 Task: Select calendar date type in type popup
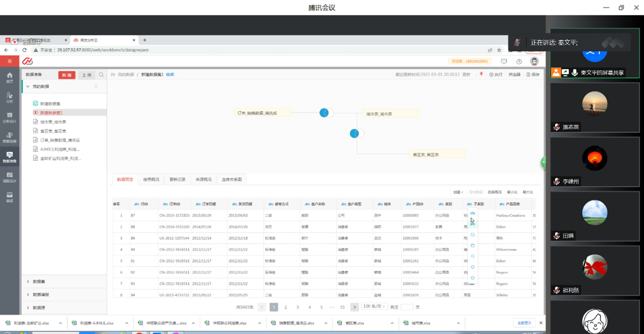click(472, 246)
